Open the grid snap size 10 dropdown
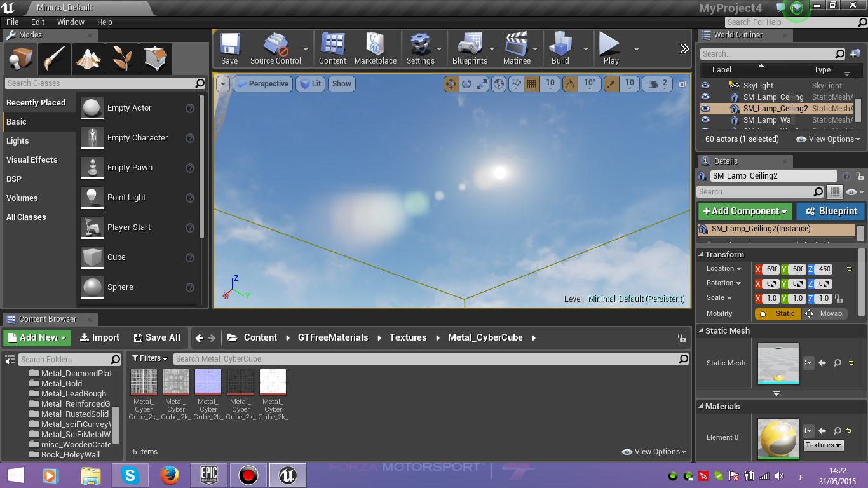Viewport: 868px width, 488px height. pos(550,83)
